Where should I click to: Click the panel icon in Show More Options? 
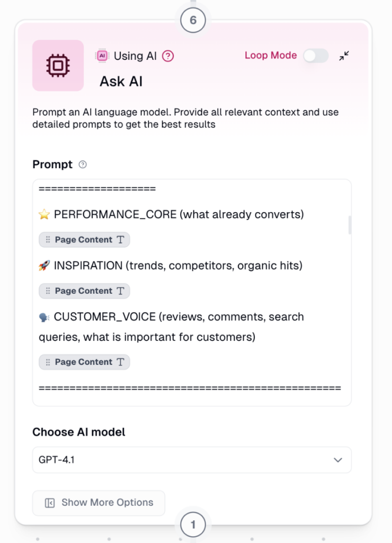(x=50, y=503)
